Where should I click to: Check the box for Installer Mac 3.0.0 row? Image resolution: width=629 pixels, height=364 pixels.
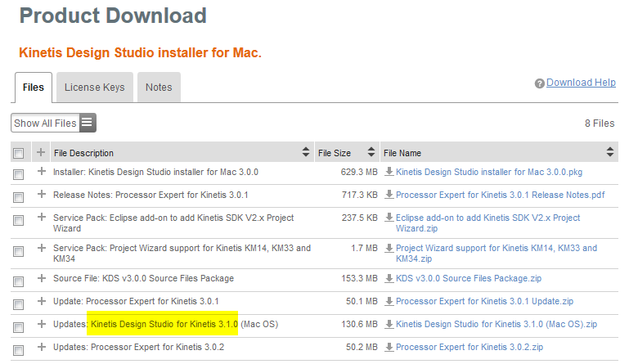click(x=19, y=174)
